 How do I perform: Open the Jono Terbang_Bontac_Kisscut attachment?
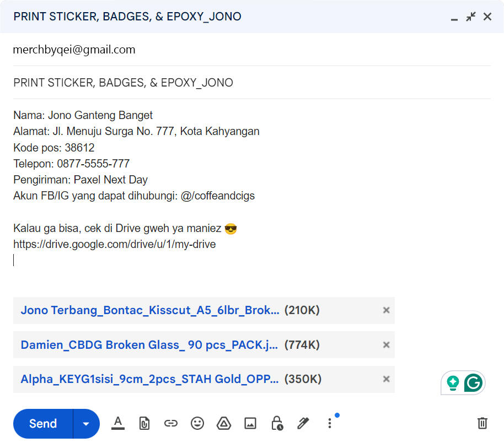148,310
